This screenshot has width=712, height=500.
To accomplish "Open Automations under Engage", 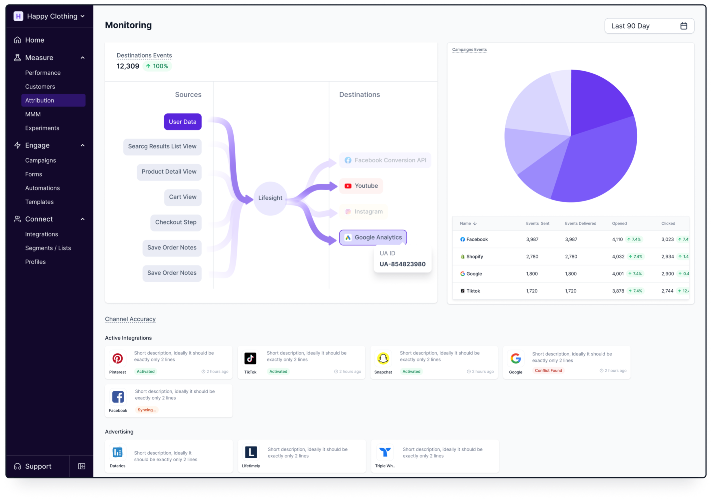I will click(x=42, y=188).
